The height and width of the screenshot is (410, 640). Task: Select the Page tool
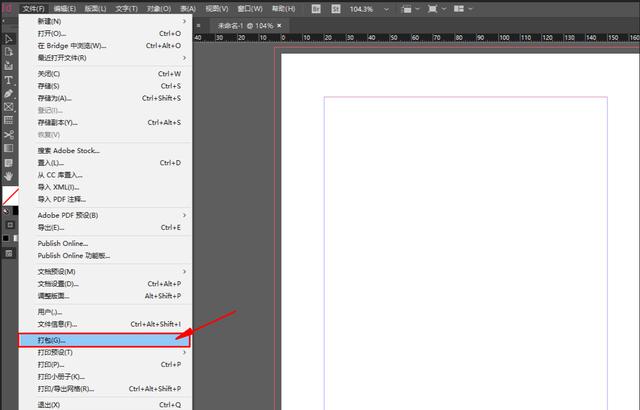coord(9,52)
